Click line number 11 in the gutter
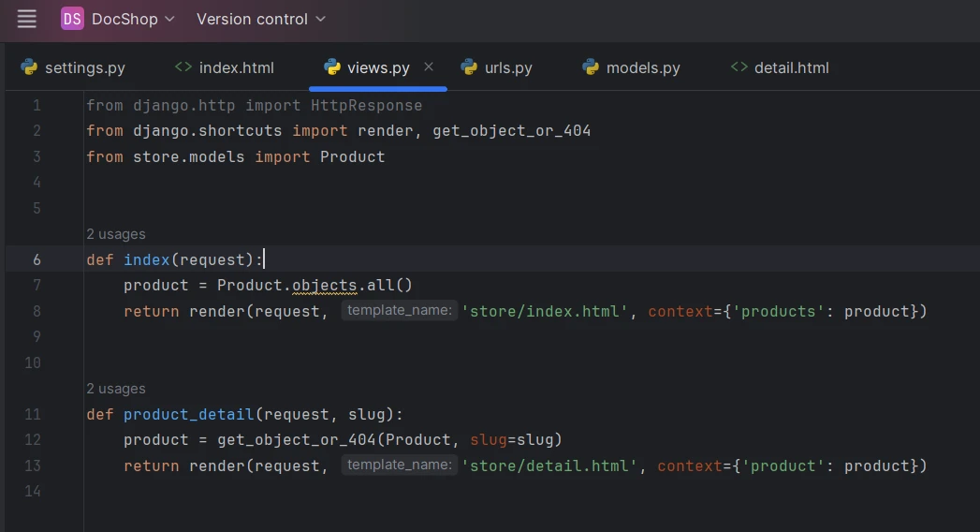 [32, 414]
